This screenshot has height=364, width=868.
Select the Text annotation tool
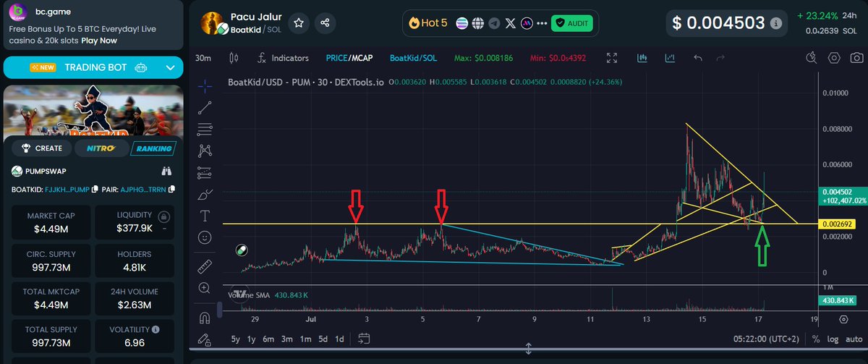pos(205,216)
